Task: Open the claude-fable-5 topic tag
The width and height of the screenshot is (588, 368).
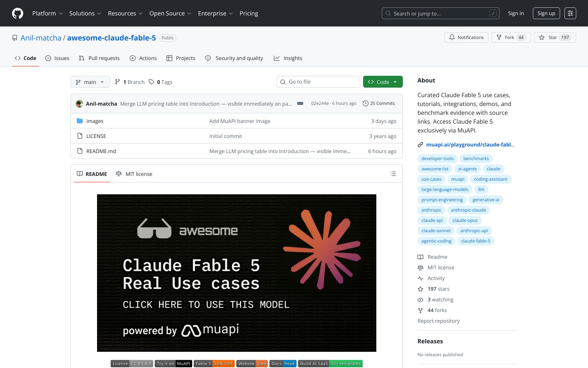Action: point(476,241)
